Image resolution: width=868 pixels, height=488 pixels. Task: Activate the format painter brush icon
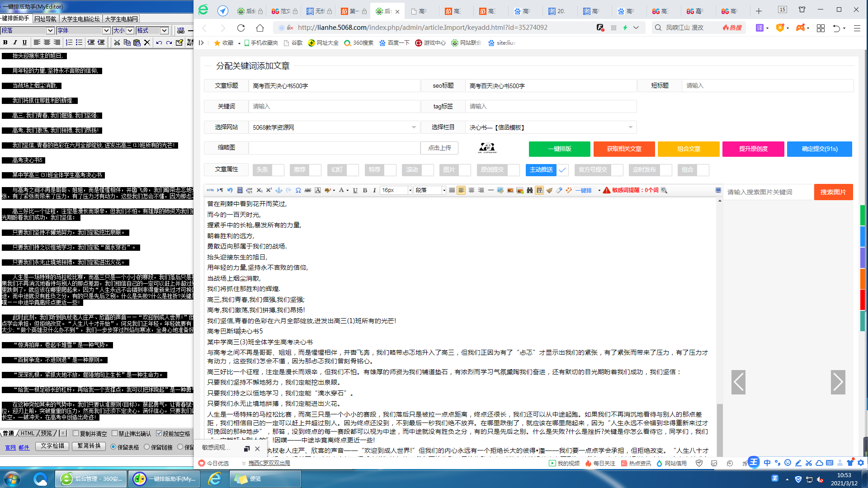tap(550, 190)
